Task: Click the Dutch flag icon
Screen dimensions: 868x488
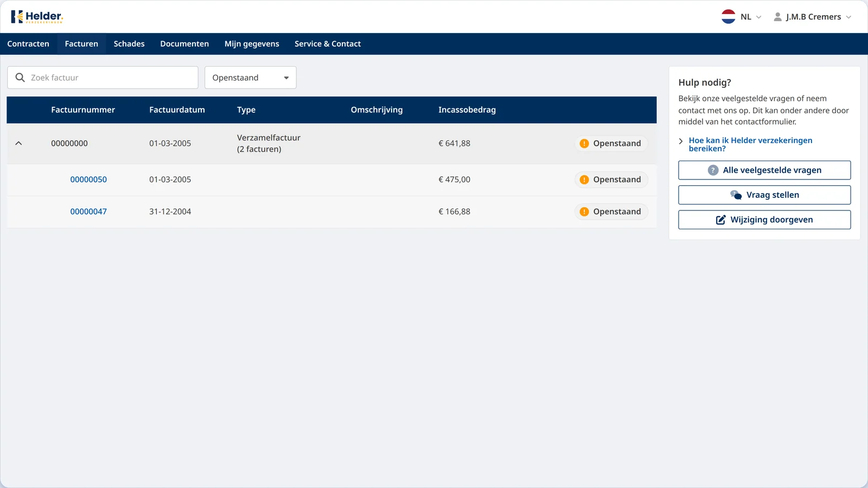Action: pyautogui.click(x=729, y=17)
